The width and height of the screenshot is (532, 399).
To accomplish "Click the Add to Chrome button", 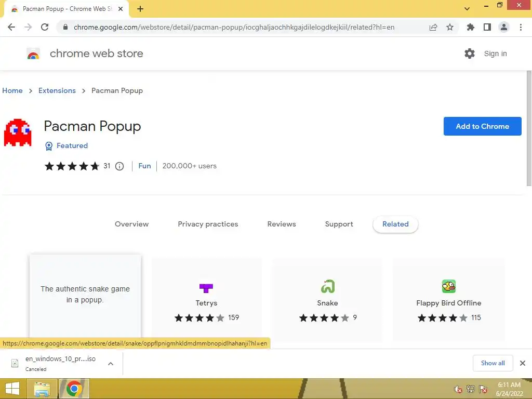I will 483,126.
